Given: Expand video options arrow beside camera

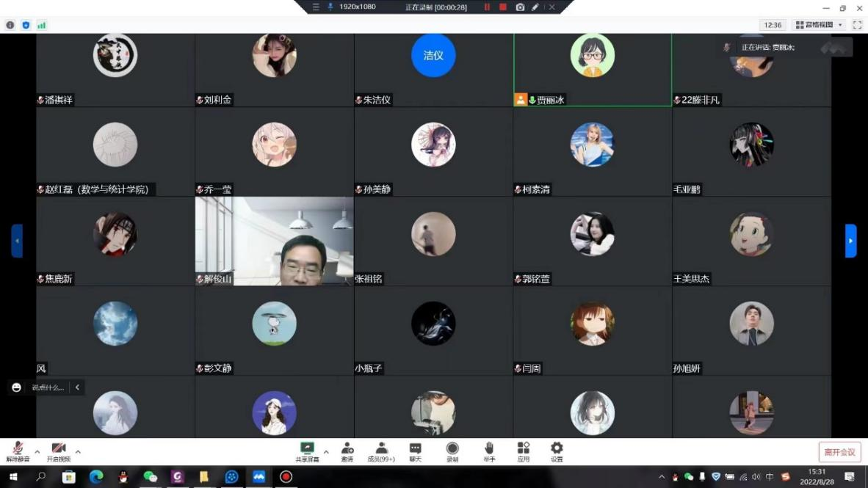Looking at the screenshot, I should click(x=78, y=451).
